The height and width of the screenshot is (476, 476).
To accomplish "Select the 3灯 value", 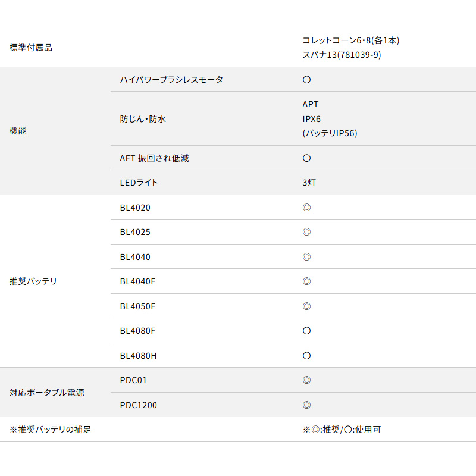I will 309,183.
